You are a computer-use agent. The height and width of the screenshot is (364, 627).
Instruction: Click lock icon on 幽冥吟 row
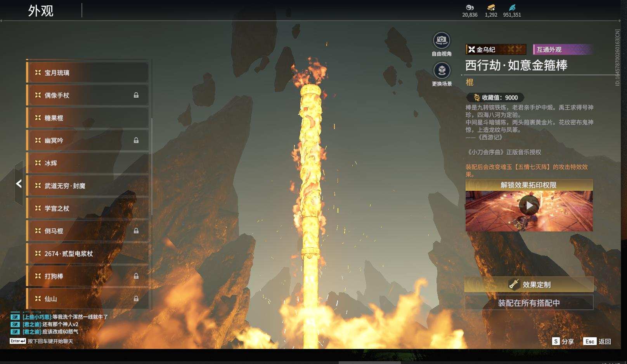coord(136,140)
